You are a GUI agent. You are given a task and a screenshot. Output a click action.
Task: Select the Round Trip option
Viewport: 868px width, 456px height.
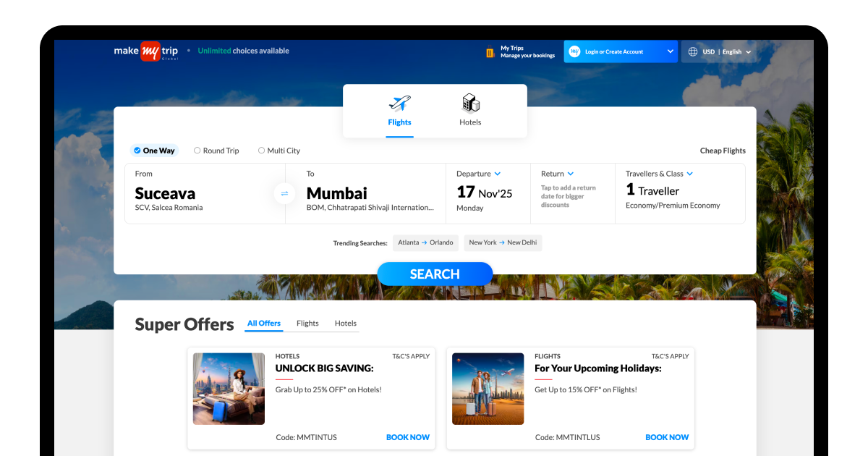(x=216, y=151)
